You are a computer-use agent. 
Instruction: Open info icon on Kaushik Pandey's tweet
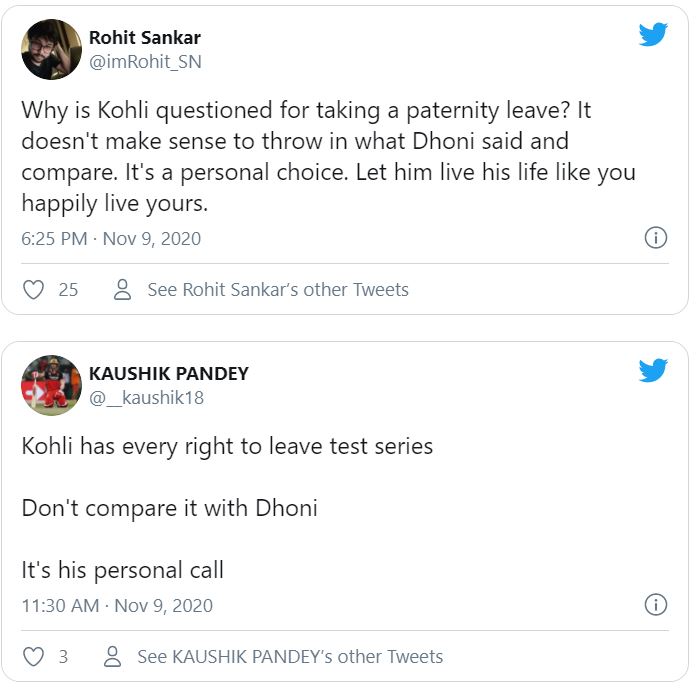(x=655, y=604)
